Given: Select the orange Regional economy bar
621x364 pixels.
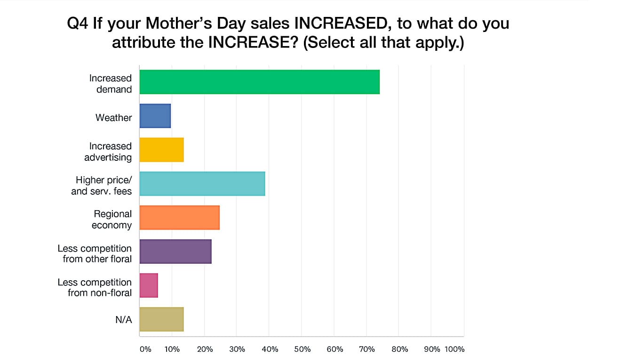Looking at the screenshot, I should pyautogui.click(x=179, y=218).
